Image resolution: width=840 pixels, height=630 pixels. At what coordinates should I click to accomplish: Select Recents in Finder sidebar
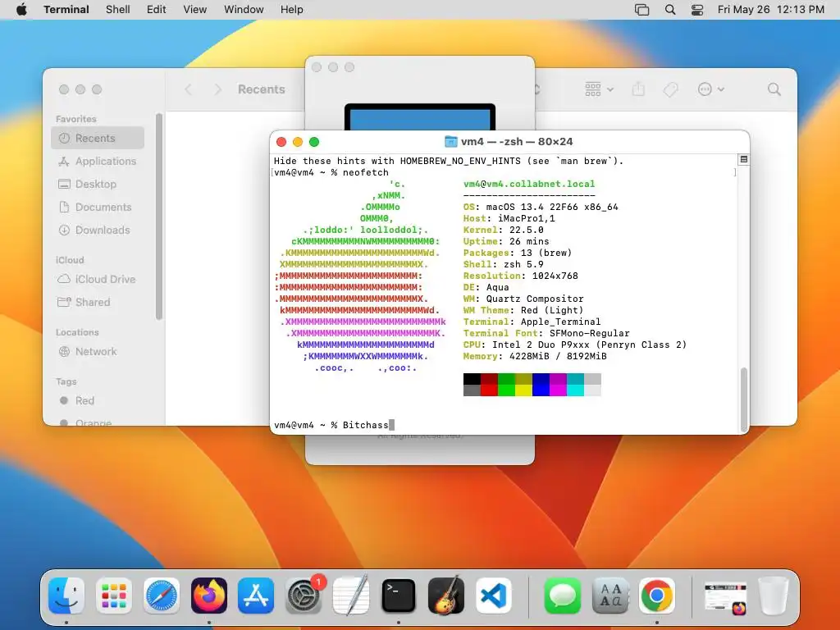(98, 138)
